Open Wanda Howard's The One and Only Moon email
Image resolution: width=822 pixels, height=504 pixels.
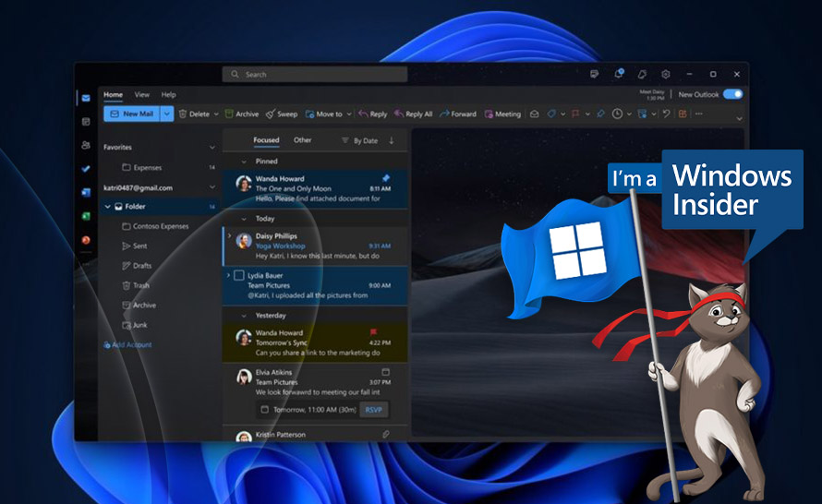click(x=315, y=188)
